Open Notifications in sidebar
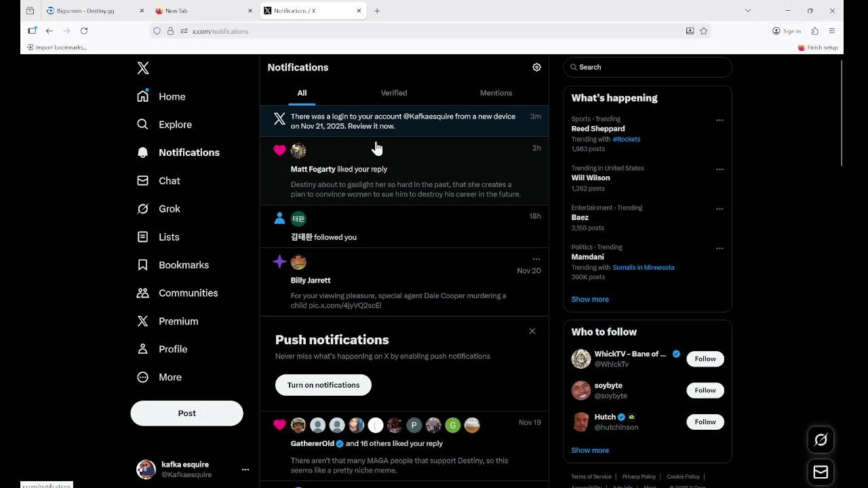 [x=178, y=152]
